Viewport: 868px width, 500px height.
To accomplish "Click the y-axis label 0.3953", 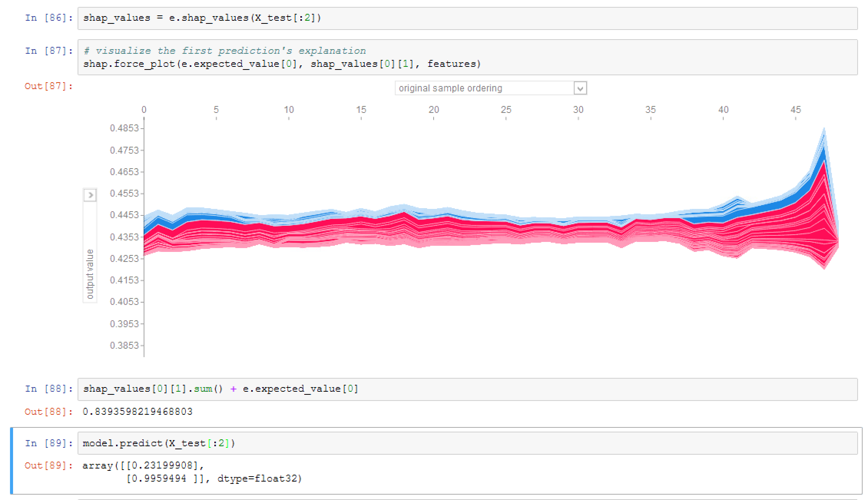I will [x=124, y=324].
